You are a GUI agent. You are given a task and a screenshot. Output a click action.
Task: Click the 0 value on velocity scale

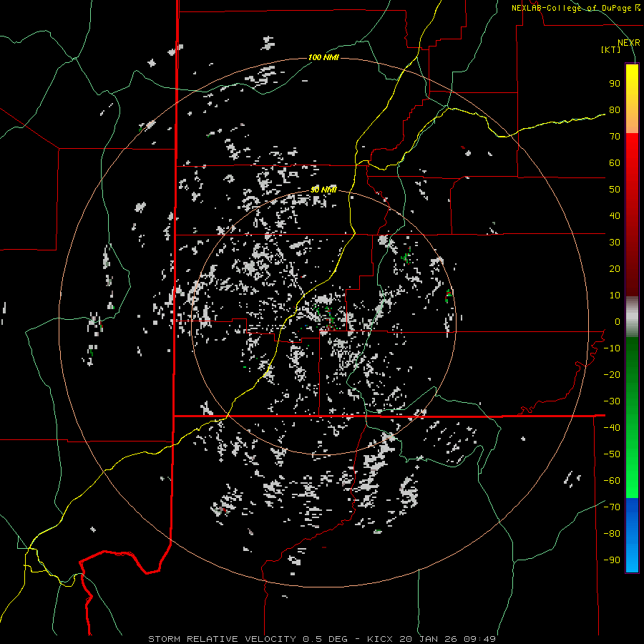(618, 322)
